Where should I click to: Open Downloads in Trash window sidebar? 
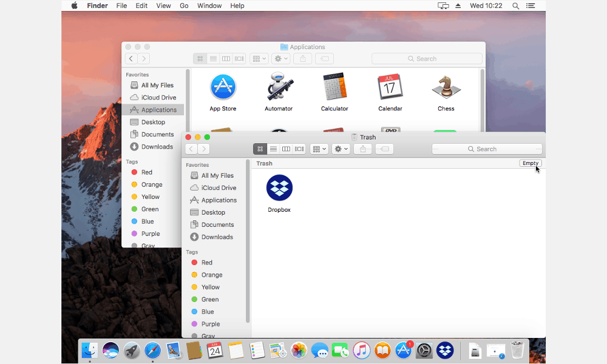(x=212, y=237)
